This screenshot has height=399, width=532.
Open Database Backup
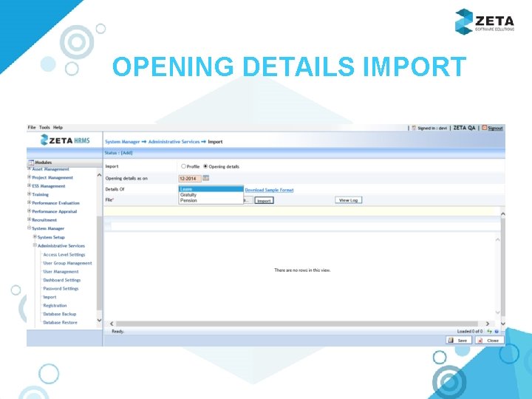point(60,314)
